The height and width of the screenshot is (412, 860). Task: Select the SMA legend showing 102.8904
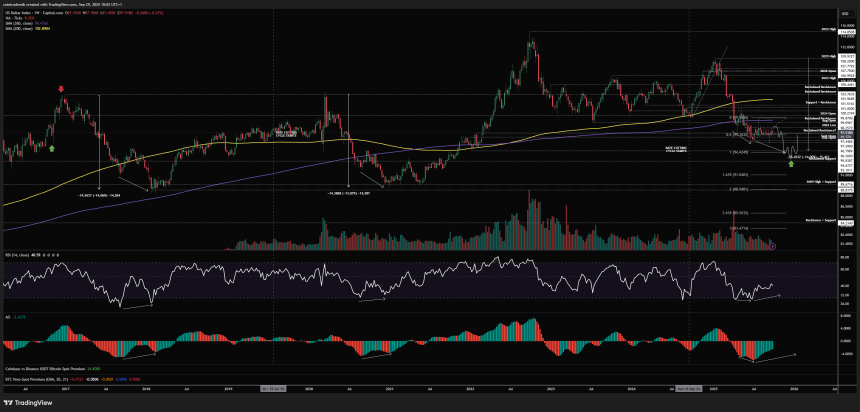(20, 30)
